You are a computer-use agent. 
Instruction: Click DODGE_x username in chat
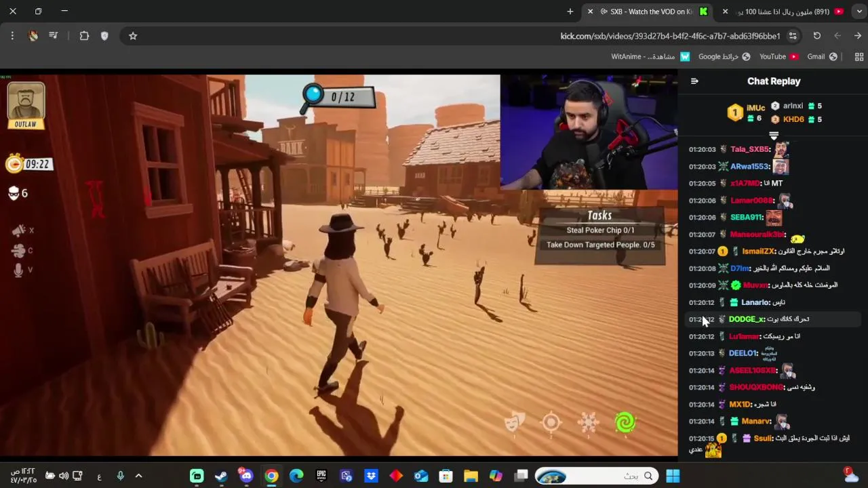747,319
